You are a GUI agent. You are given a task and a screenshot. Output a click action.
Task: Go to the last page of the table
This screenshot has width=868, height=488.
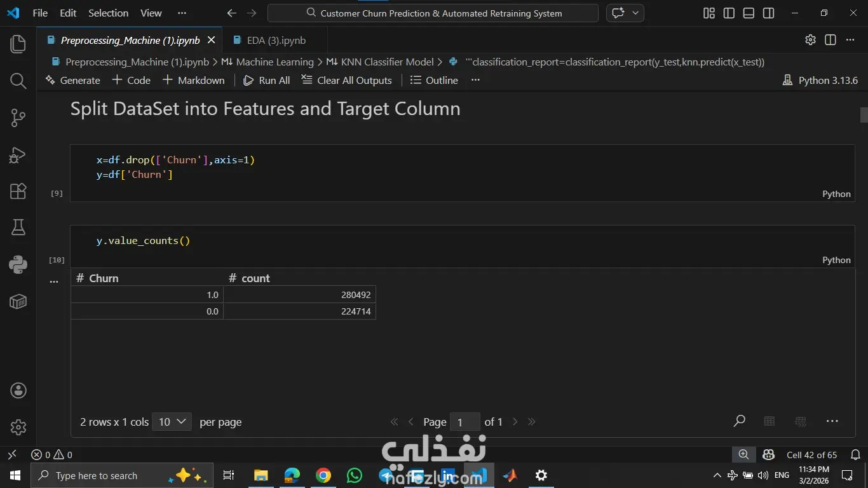click(532, 421)
